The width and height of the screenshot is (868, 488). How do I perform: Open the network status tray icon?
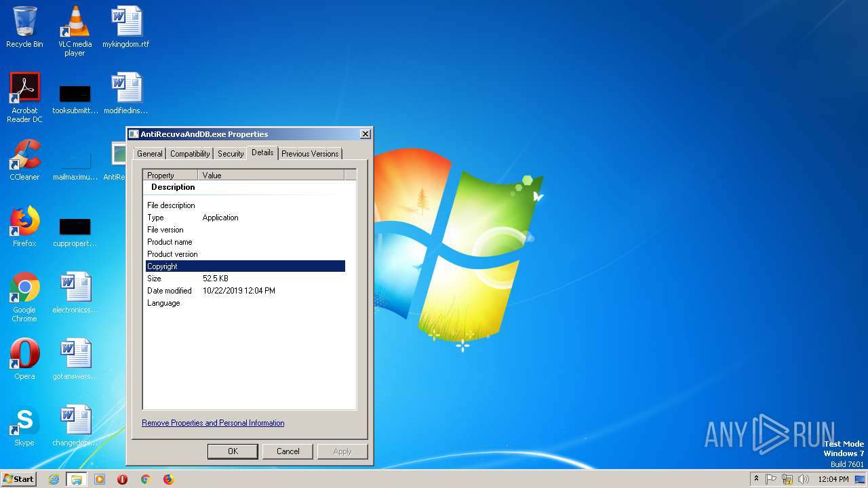[x=787, y=479]
